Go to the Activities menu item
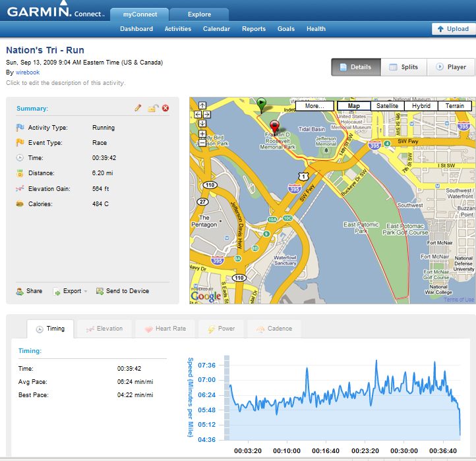 point(178,29)
